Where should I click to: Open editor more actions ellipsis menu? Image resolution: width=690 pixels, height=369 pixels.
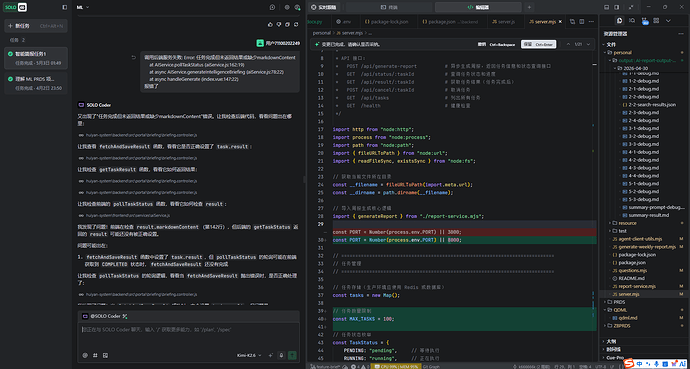(x=591, y=22)
